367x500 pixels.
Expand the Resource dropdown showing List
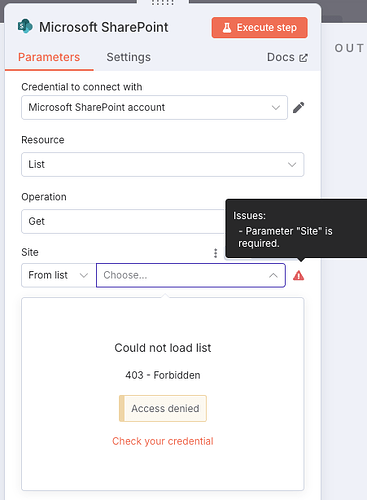(x=163, y=164)
